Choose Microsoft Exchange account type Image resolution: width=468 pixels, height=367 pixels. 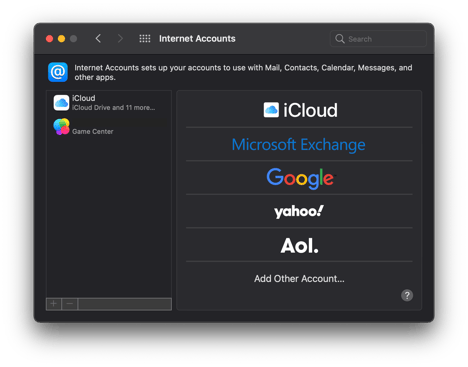[x=299, y=144]
